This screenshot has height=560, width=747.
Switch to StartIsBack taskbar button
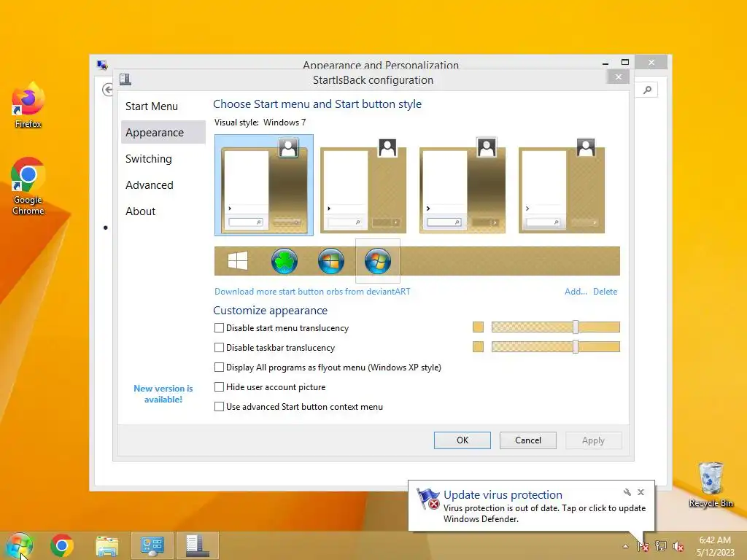pos(197,545)
